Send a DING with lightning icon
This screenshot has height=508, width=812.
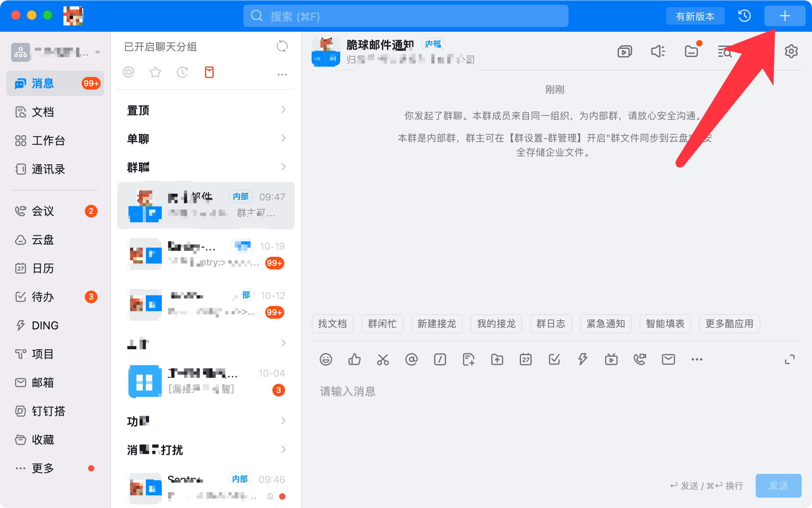[x=583, y=360]
